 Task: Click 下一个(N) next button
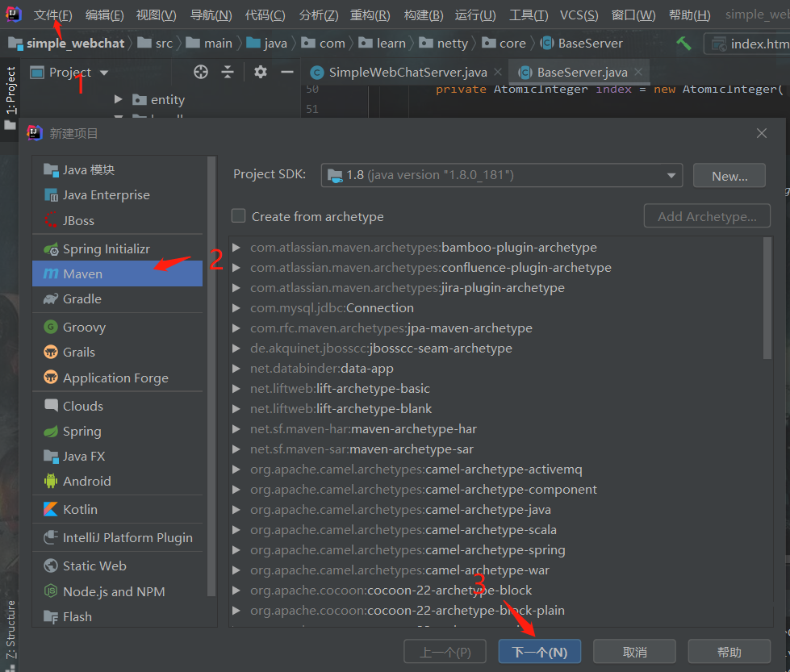click(x=540, y=652)
